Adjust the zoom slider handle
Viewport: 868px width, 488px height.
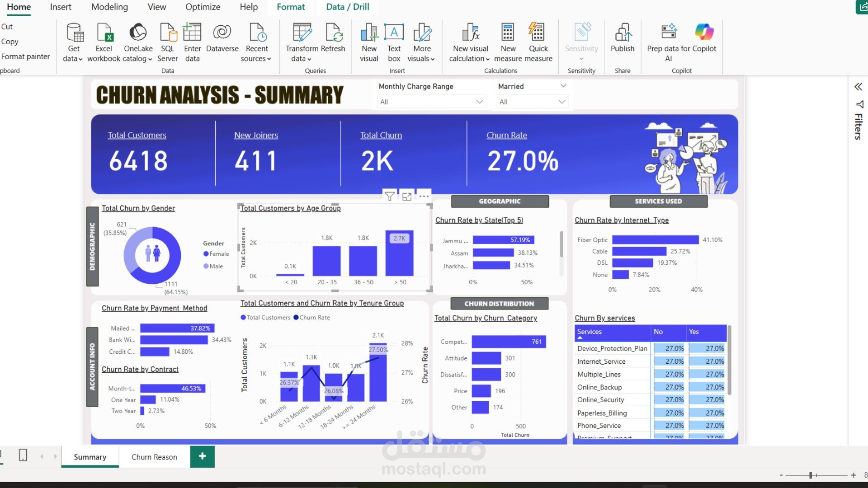811,475
